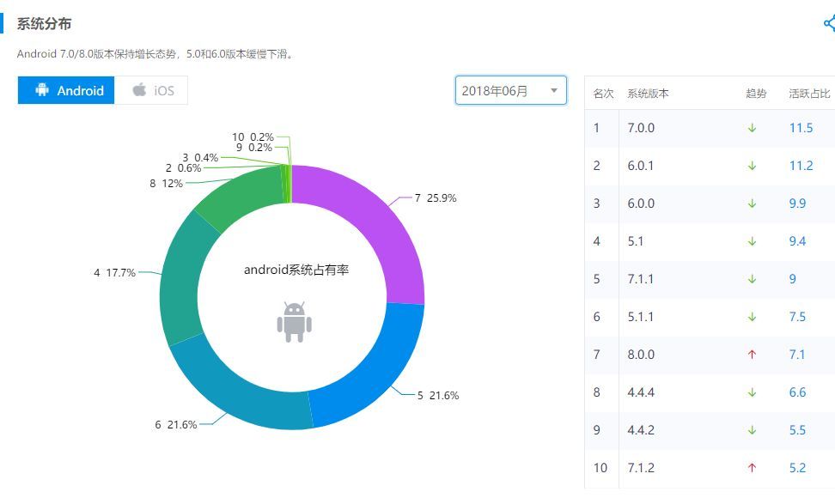Screen dimensions: 835x504
Task: Click the down trend arrow for version 4.4.2
Action: pos(752,430)
